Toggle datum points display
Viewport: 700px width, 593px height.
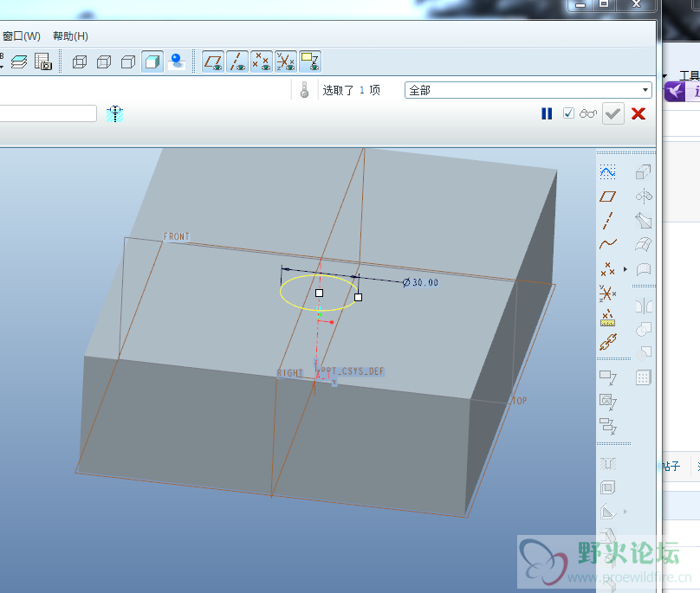[262, 61]
